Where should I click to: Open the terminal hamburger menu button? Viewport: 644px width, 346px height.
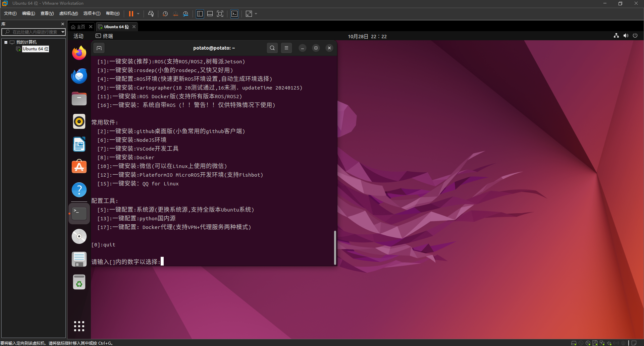tap(286, 48)
